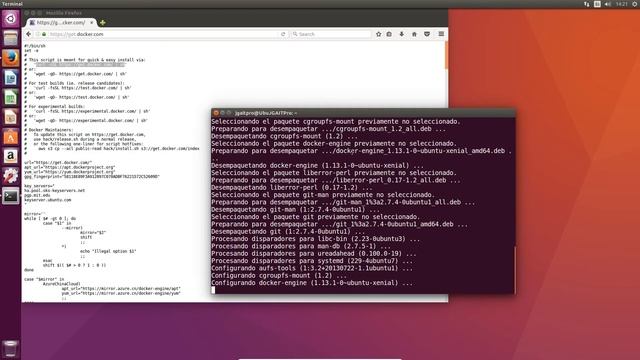Click 'Desempaquetando liberror-perl (0.17-1.2)' line
This screenshot has height=360, width=640.
coord(292,187)
